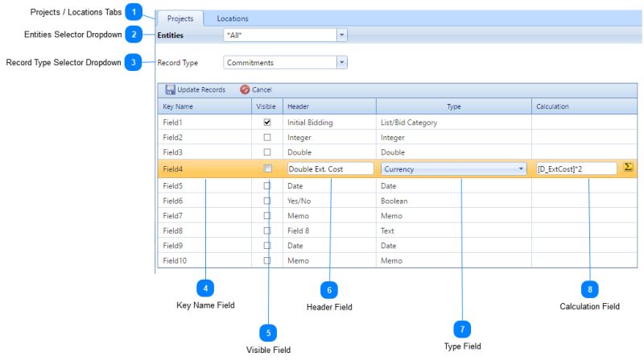The image size is (644, 361).
Task: Sort by Key Name column header
Action: (204, 106)
